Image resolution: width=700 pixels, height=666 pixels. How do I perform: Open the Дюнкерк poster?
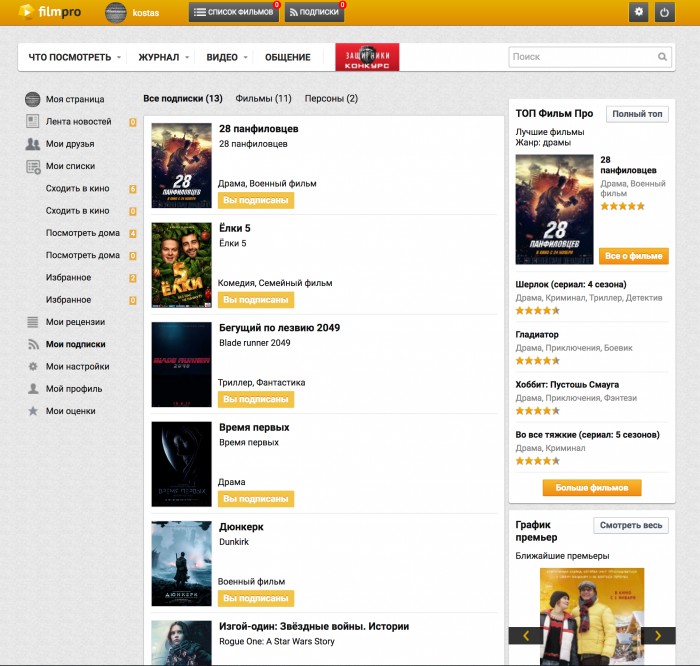(181, 564)
